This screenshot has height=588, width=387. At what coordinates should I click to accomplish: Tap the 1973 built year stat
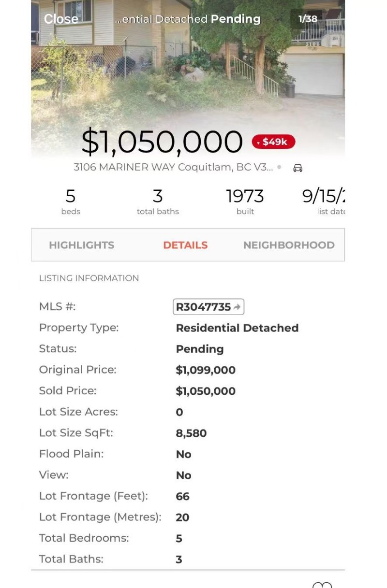click(245, 201)
